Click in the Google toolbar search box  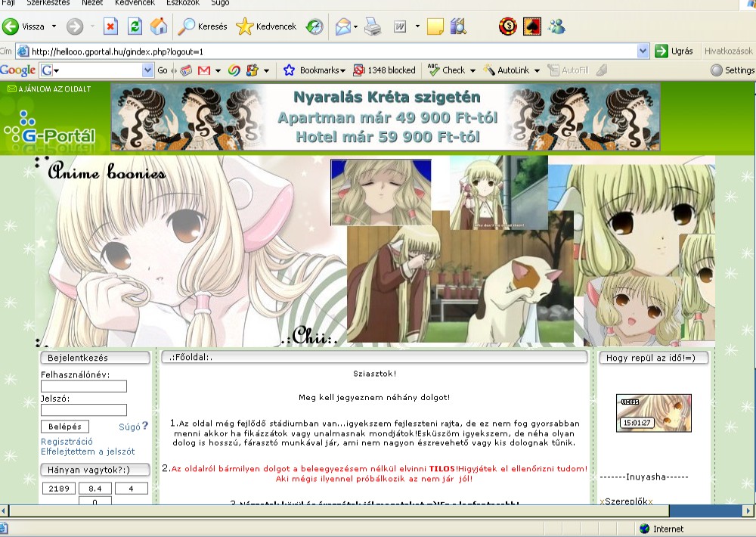point(97,70)
